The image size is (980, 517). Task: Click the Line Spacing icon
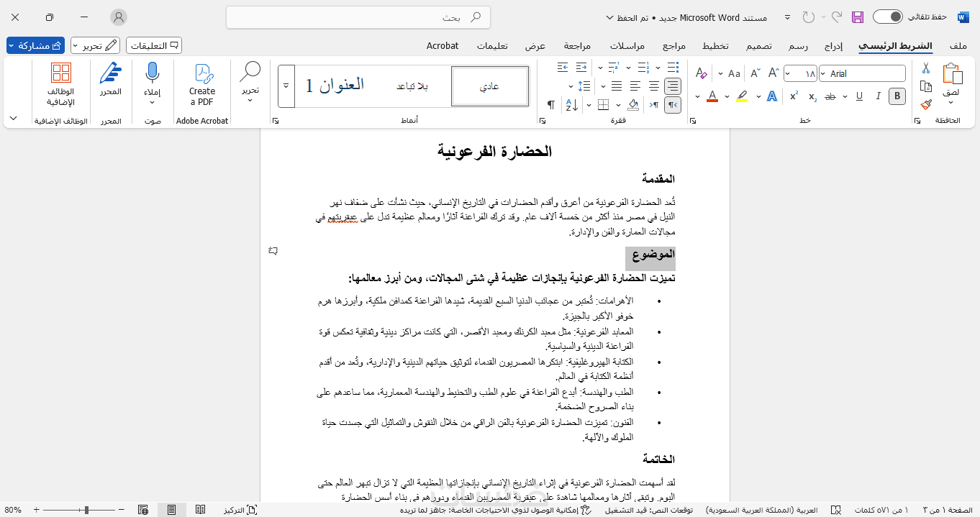(584, 86)
